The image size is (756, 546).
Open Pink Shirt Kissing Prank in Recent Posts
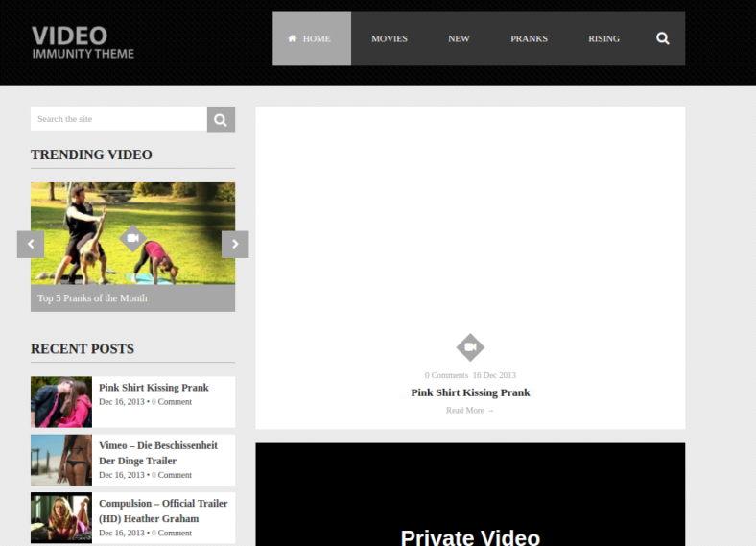[x=154, y=388]
